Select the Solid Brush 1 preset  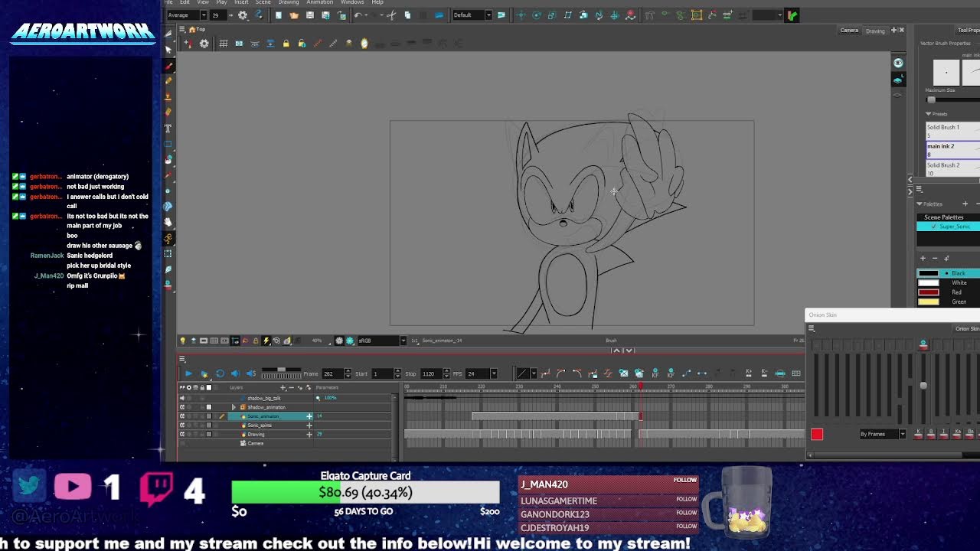click(x=952, y=130)
